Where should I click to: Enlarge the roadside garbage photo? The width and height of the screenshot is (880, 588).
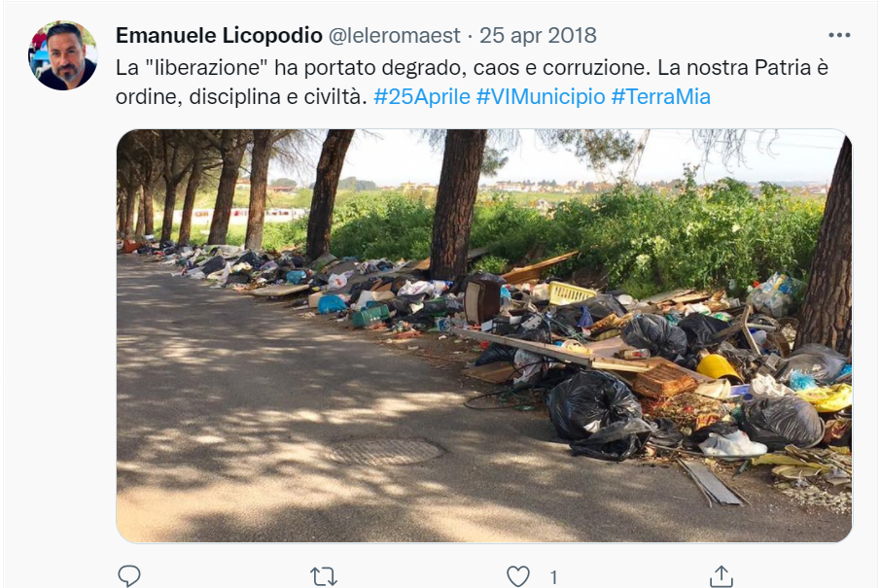[484, 335]
